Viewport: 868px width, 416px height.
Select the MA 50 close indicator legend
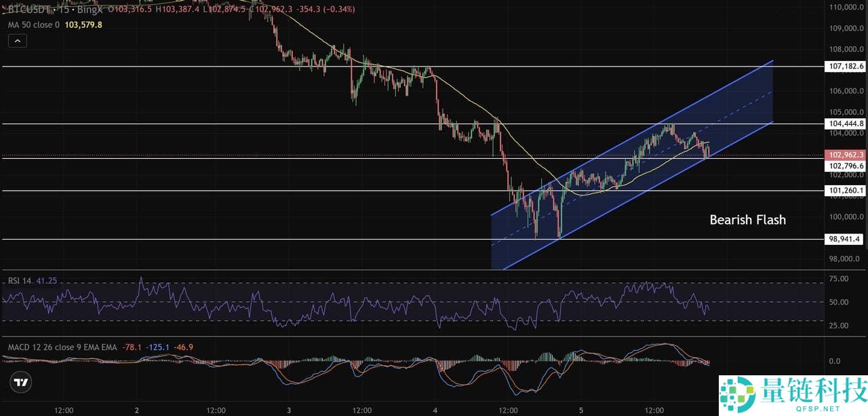click(x=34, y=24)
